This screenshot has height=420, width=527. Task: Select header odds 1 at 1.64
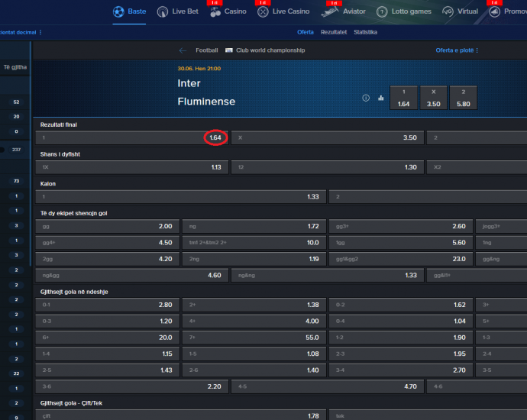tap(404, 98)
